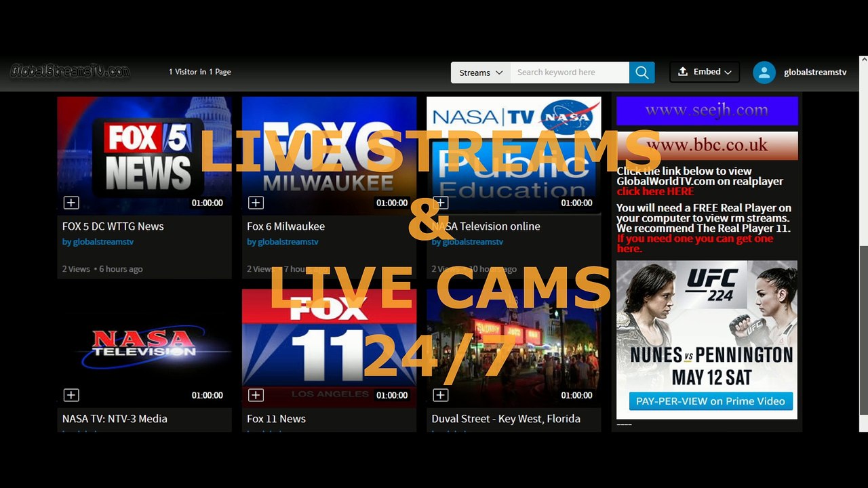The height and width of the screenshot is (488, 868).
Task: Open the Fox 6 Milwaukee title link
Action: (285, 226)
